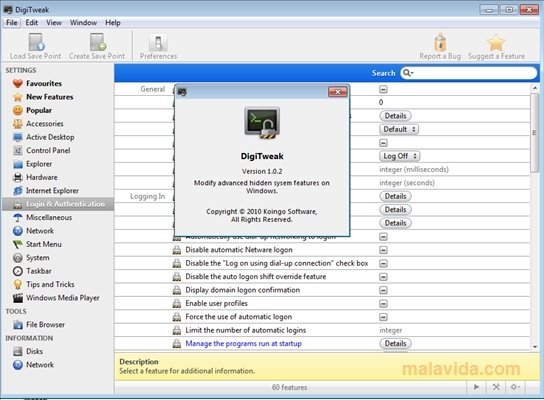Open the Window menu

(83, 23)
